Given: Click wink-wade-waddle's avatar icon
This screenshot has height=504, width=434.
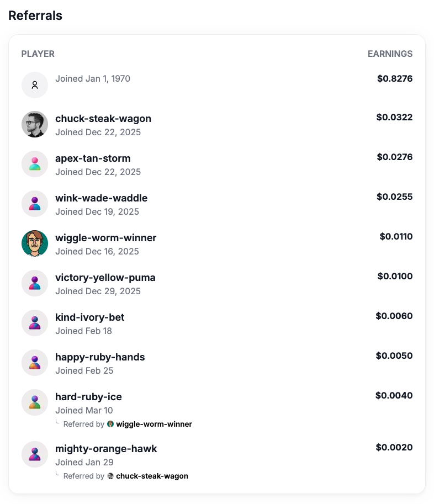Looking at the screenshot, I should 35,204.
